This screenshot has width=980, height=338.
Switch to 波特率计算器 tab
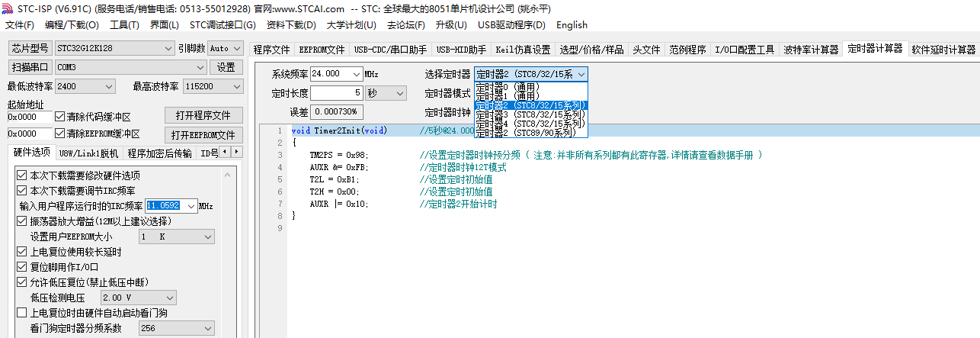point(811,50)
